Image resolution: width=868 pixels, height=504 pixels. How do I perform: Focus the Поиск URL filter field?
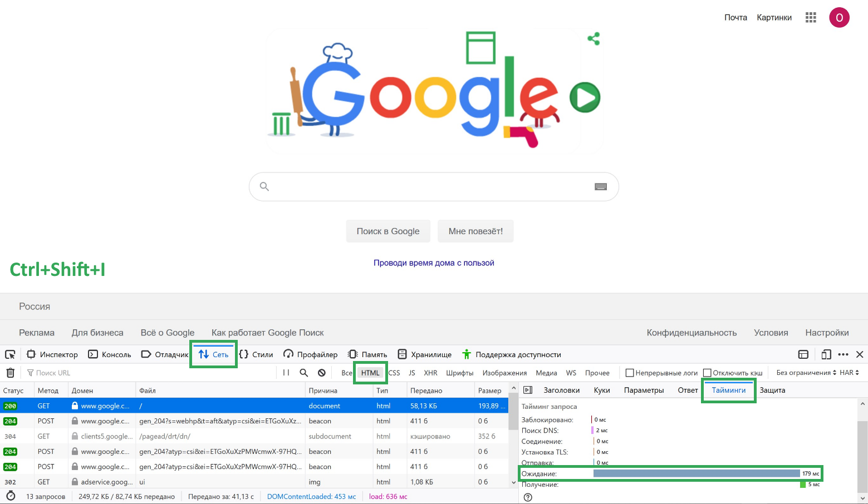point(150,373)
